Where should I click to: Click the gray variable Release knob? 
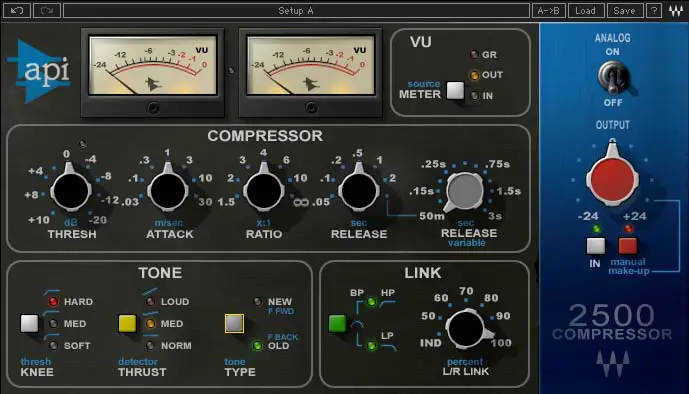coord(464,192)
